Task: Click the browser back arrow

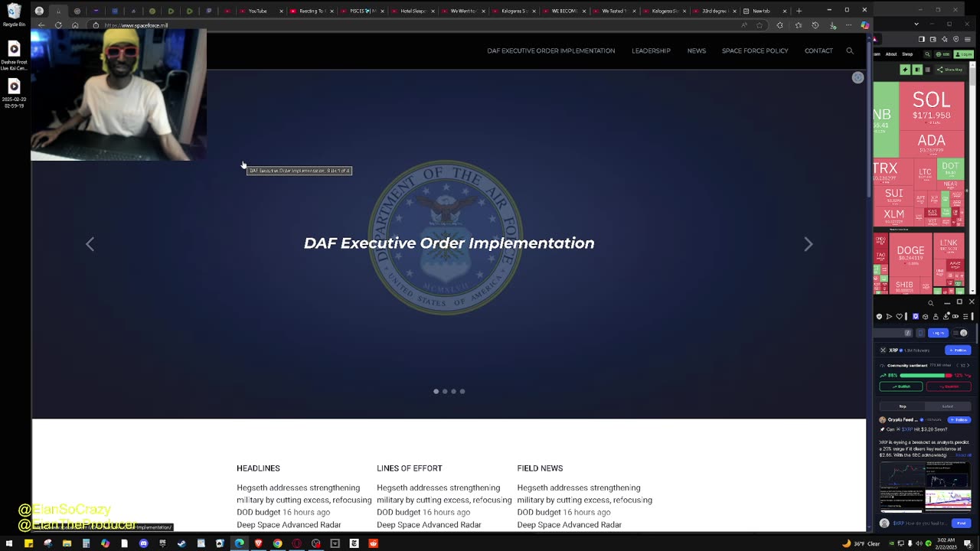Action: (41, 25)
